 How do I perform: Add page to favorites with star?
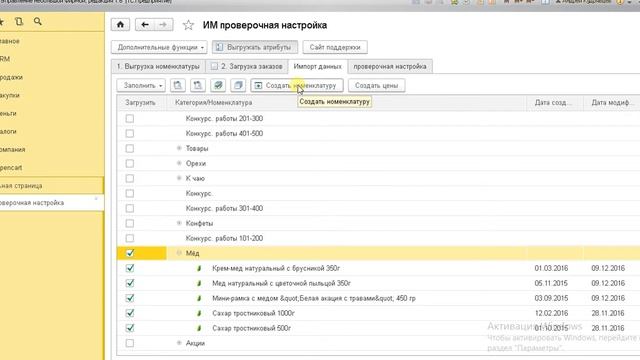tap(188, 25)
